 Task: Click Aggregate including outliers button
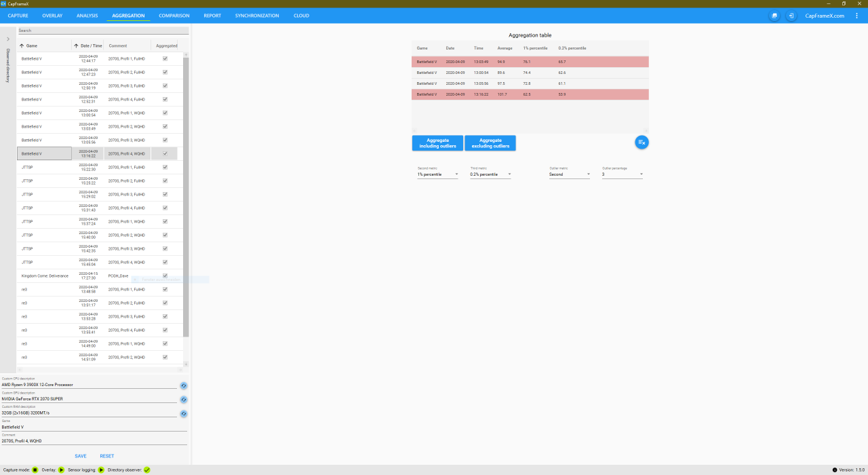point(438,143)
